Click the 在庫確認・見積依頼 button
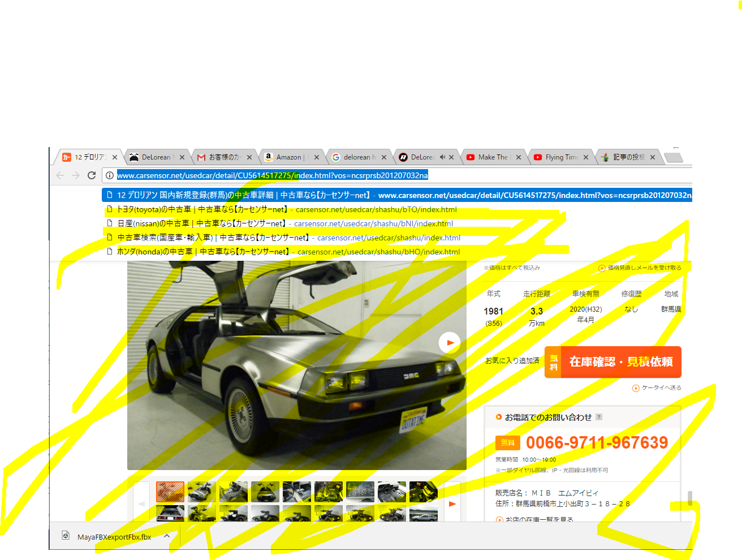The image size is (742, 560). pos(613,362)
